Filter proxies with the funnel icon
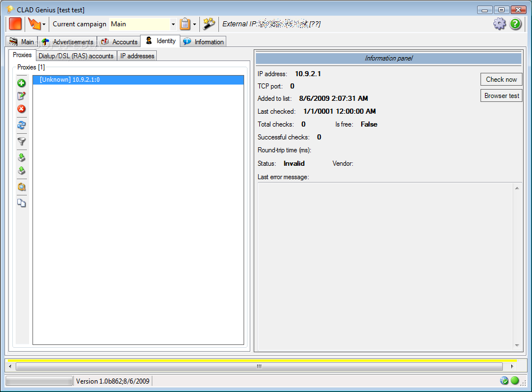Viewport: 532px width, 392px height. point(21,141)
